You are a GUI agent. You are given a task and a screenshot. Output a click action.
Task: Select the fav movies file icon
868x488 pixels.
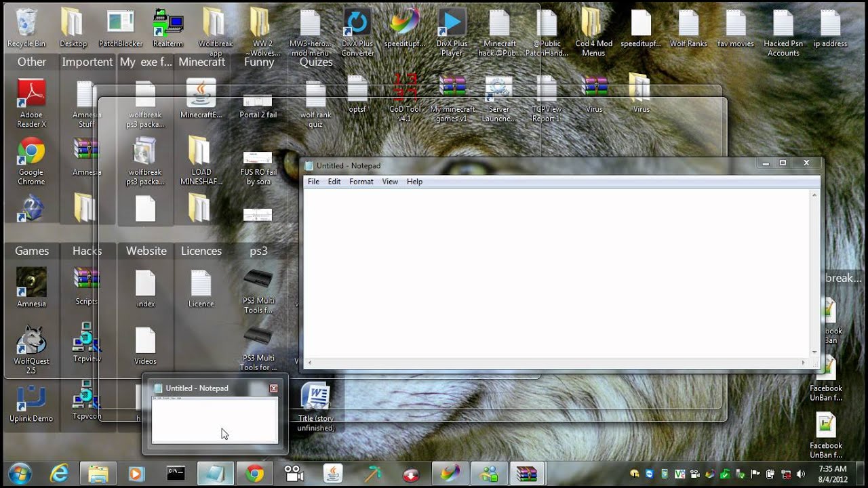pos(736,28)
